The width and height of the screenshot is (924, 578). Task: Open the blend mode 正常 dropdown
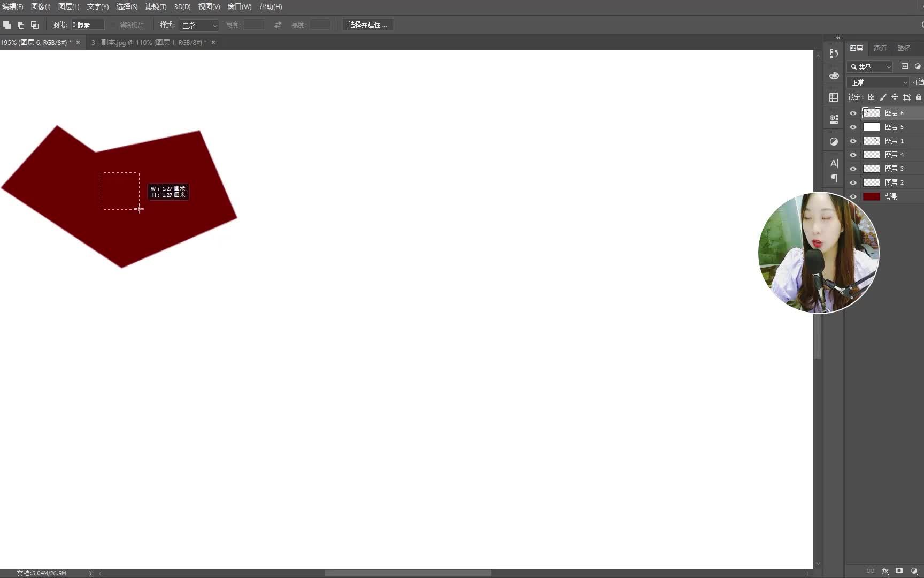point(878,82)
